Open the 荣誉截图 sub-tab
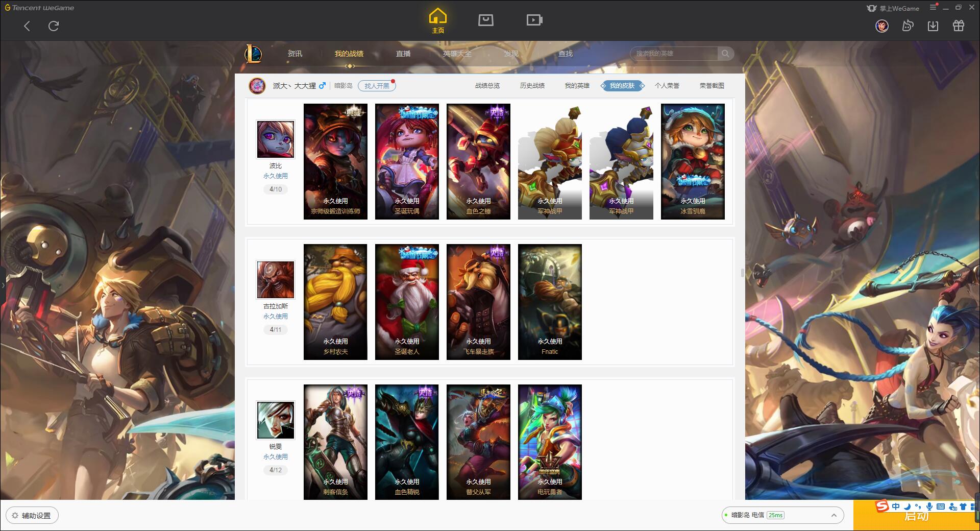 point(712,86)
